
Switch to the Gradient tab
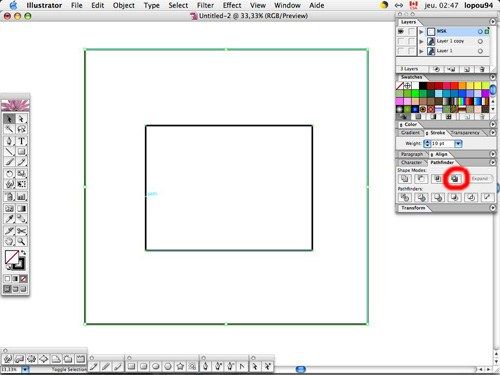tap(410, 133)
